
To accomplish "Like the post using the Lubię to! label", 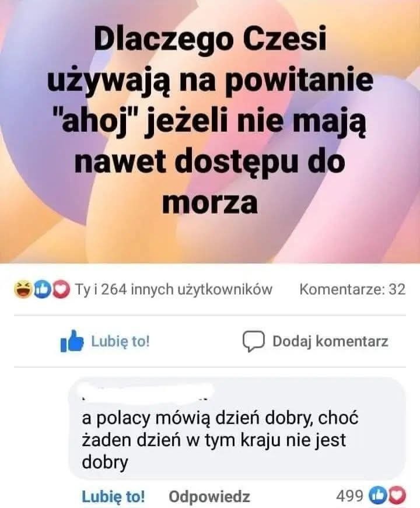I will click(121, 341).
